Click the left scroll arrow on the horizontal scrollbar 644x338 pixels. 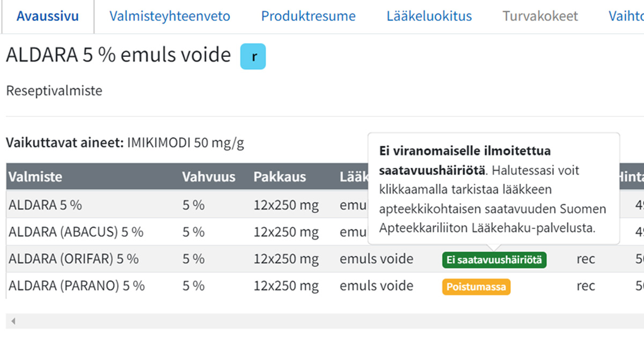pyautogui.click(x=13, y=321)
